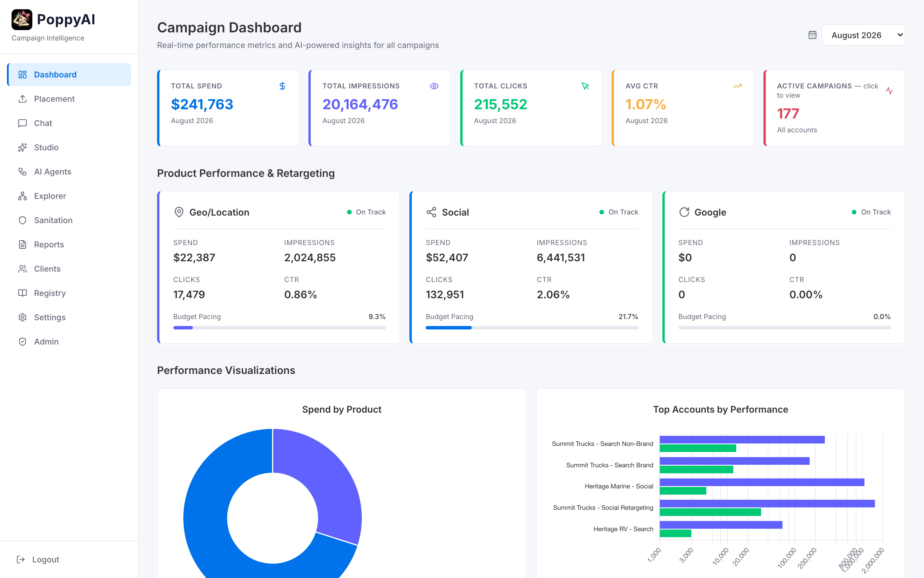
Task: Click the Social On Track status
Action: click(x=619, y=212)
